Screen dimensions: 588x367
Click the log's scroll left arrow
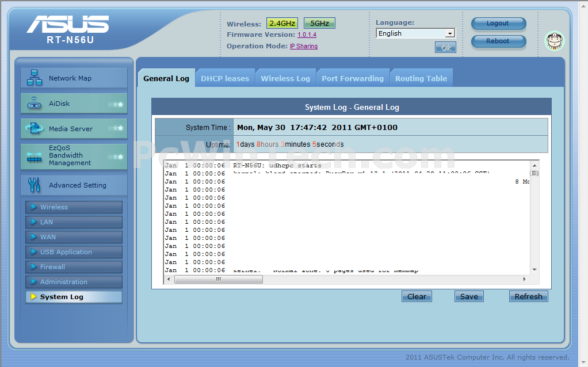click(x=169, y=280)
